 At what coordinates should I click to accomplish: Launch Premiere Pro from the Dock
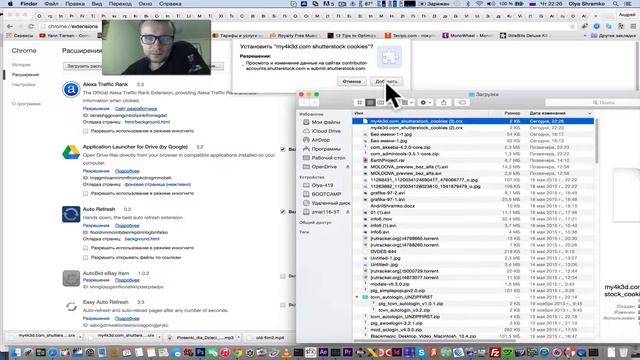tap(348, 352)
